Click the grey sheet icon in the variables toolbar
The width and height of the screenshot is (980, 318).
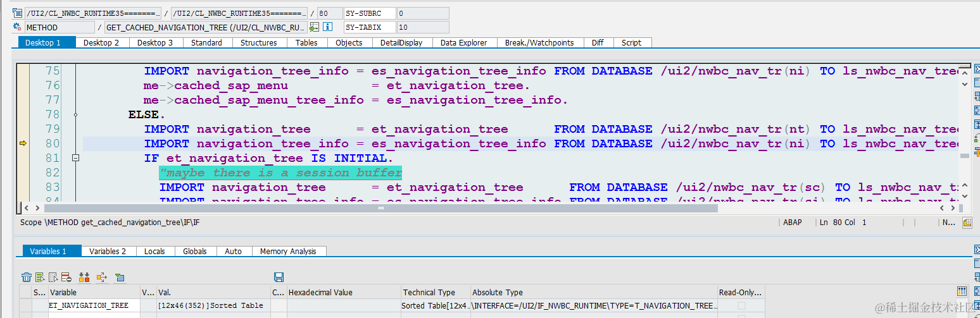[53, 277]
